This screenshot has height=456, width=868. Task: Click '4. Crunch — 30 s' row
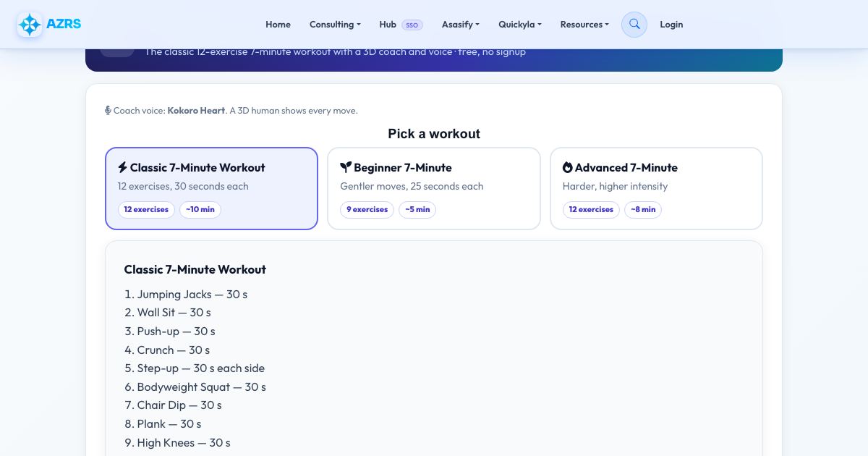coord(167,350)
